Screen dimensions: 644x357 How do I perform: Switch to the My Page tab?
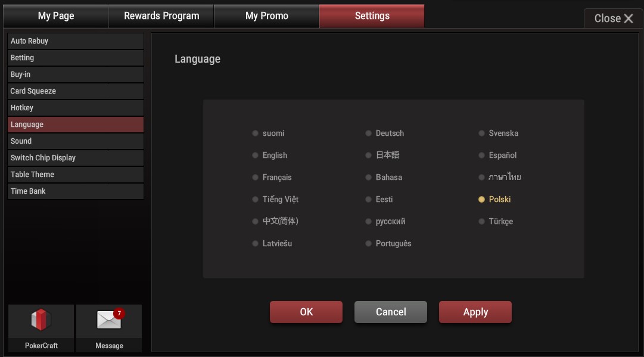(56, 16)
